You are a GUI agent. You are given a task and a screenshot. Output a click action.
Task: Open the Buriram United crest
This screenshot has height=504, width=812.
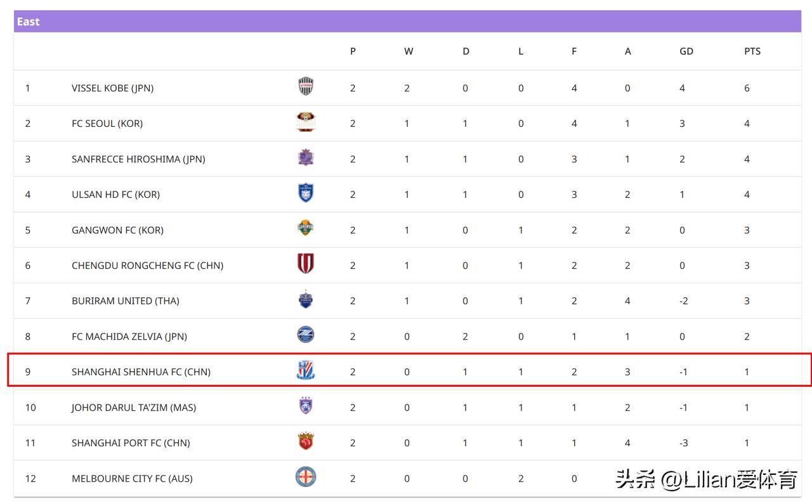pos(306,299)
